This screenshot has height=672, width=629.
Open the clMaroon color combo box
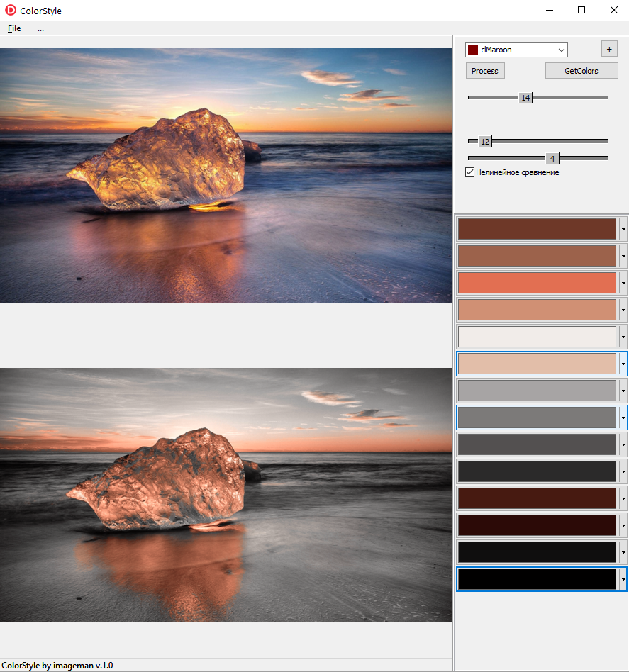516,50
